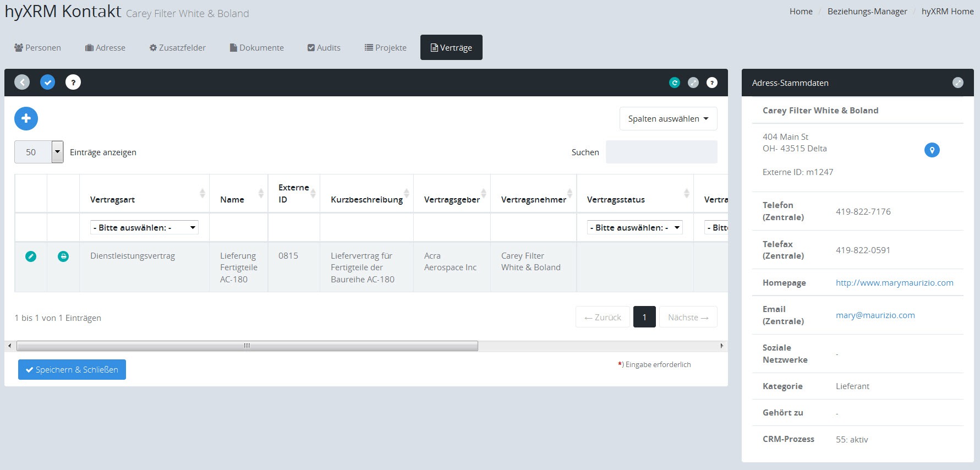Expand the contracts panel to fullscreen
The image size is (980, 470).
(x=693, y=83)
